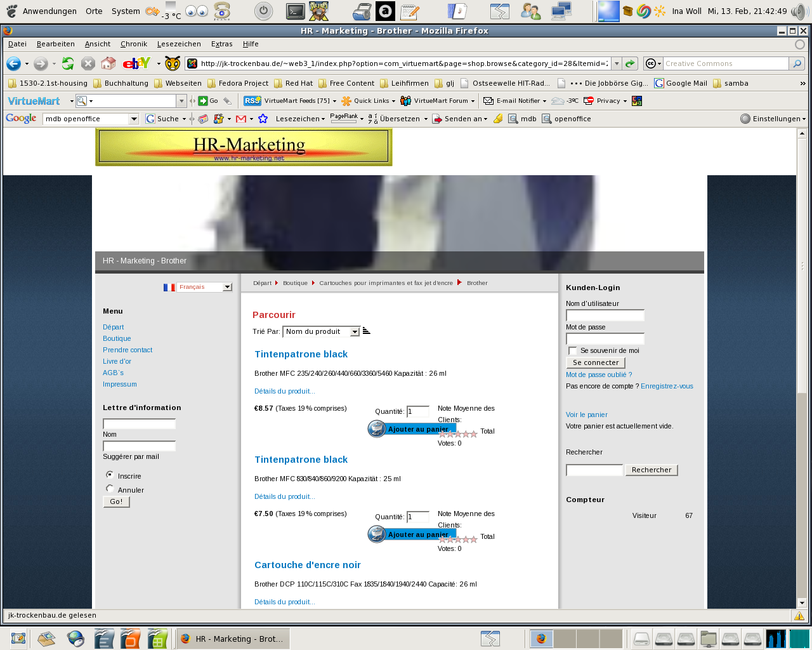Screen dimensions: 812x650
Task: Reload the page with the green Reload icon
Action: point(68,63)
